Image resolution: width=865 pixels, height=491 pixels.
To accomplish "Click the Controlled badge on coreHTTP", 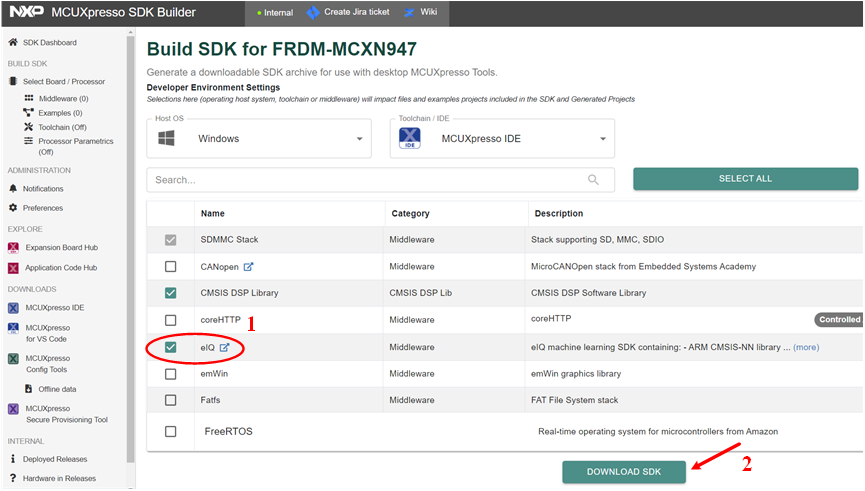I will coord(839,319).
